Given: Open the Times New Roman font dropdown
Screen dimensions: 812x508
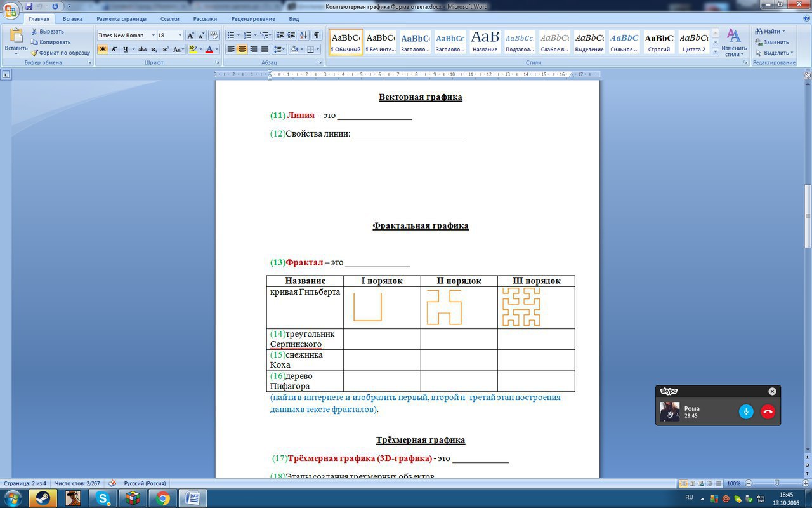Looking at the screenshot, I should [x=153, y=36].
